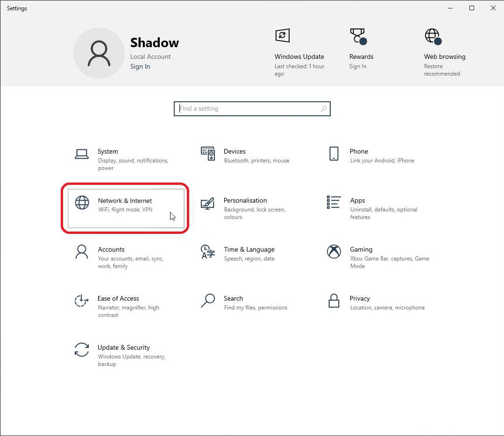504x436 pixels.
Task: Select the Phone icon
Action: point(334,154)
